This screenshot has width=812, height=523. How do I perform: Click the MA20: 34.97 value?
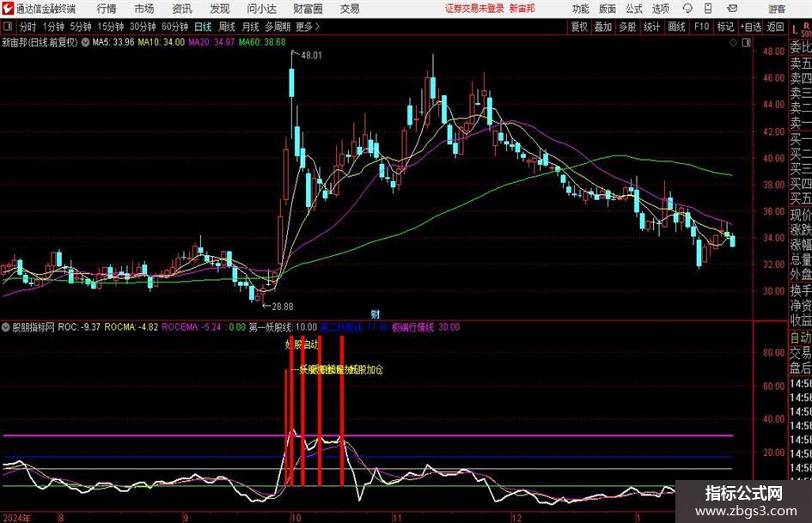tap(211, 42)
